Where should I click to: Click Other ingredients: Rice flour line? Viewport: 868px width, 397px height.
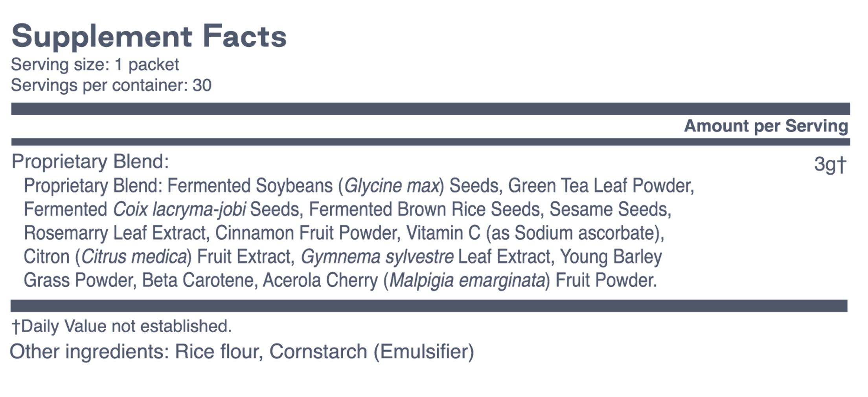(242, 351)
